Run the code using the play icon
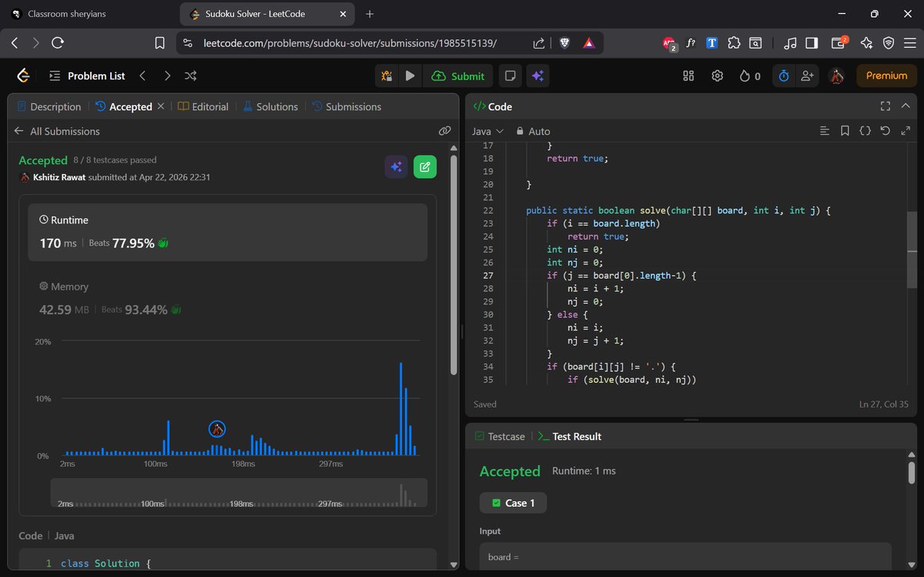Screen dimensions: 924x577 point(410,75)
